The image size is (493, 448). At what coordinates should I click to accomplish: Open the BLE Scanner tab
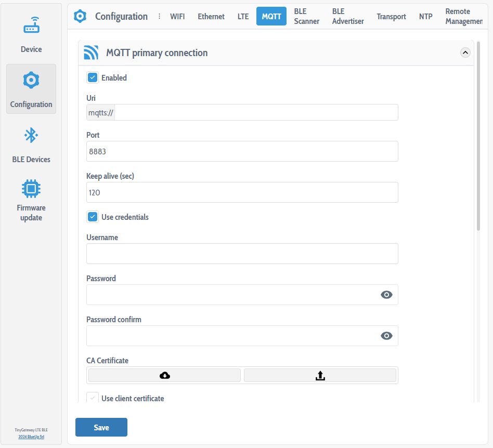click(307, 16)
